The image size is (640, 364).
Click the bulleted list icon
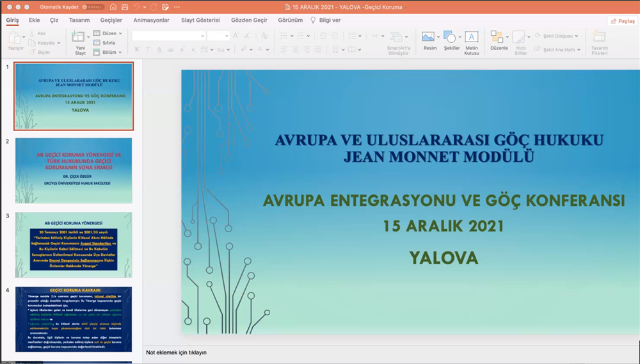pyautogui.click(x=284, y=36)
